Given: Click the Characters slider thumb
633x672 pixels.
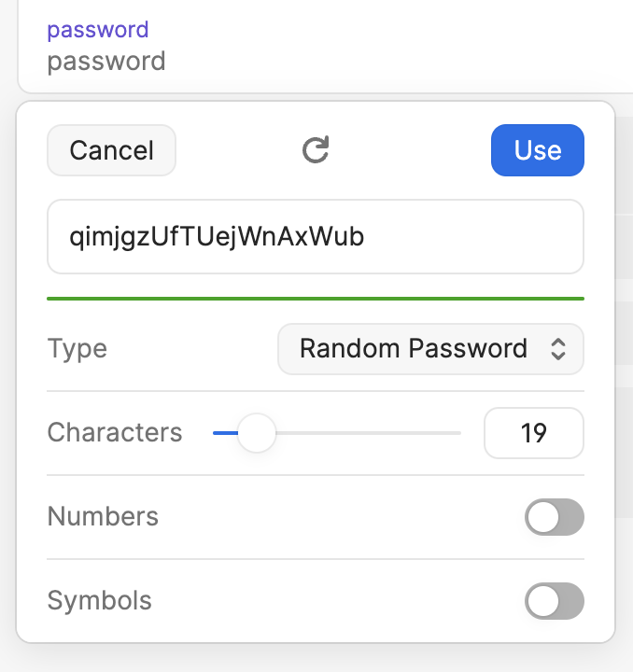Looking at the screenshot, I should coord(255,433).
